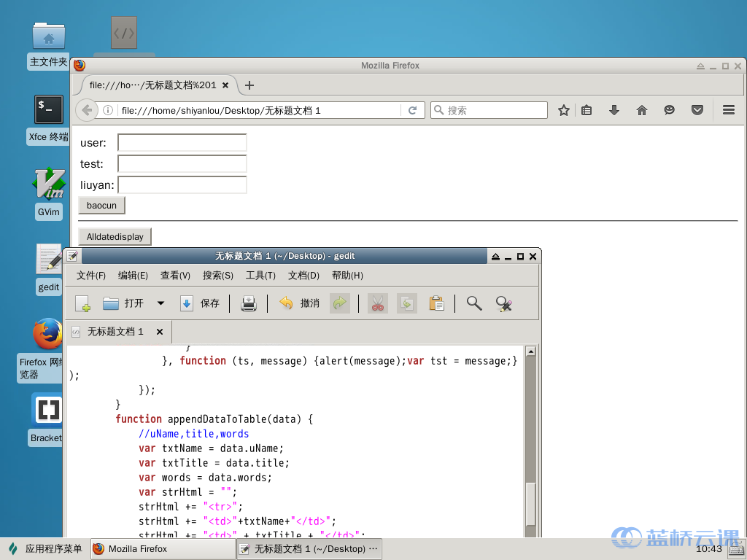Undo the last edit with 撤消
747x560 pixels.
(298, 303)
